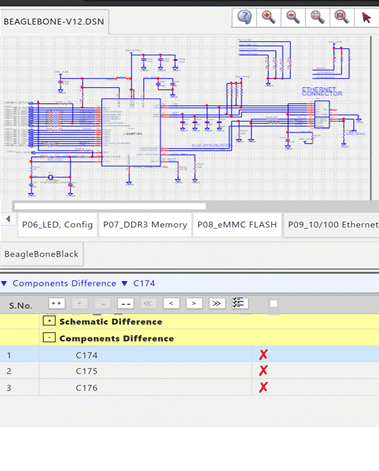This screenshot has width=379, height=471.
Task: Click the horizontal scrollbar under the schematic
Action: [110, 206]
